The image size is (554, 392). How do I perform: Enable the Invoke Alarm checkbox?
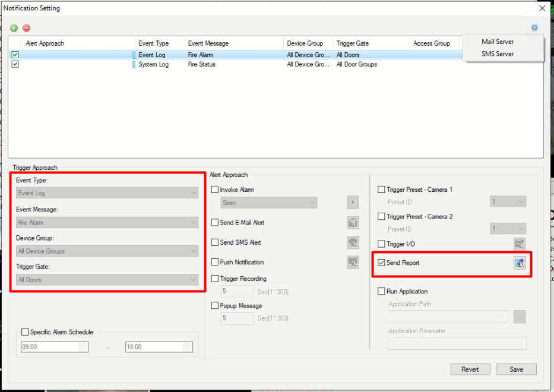pos(214,189)
